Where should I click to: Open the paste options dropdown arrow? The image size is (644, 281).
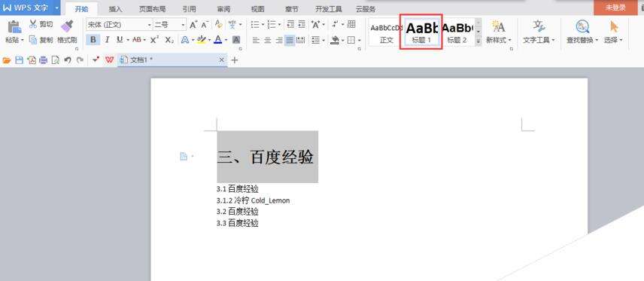click(23, 41)
